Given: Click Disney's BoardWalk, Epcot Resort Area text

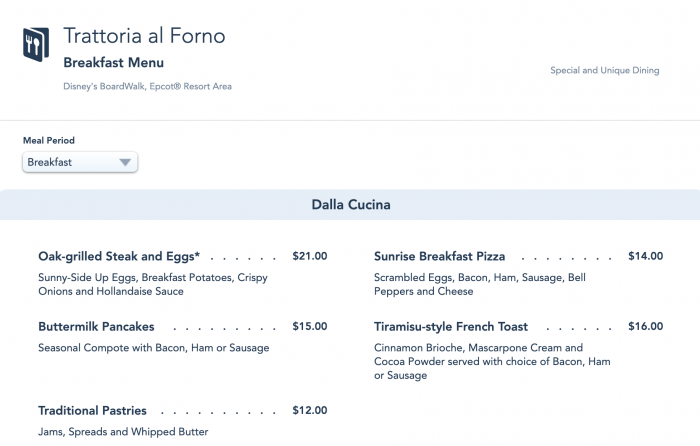Looking at the screenshot, I should pos(147,87).
